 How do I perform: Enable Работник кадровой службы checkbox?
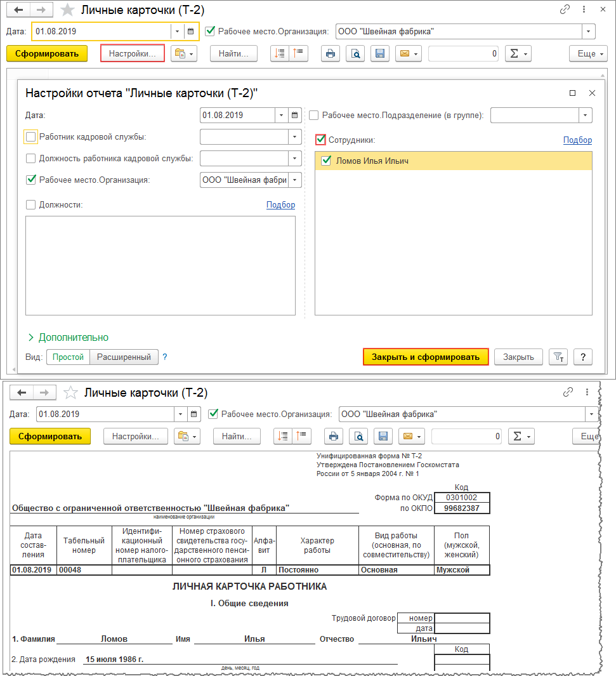tap(31, 136)
